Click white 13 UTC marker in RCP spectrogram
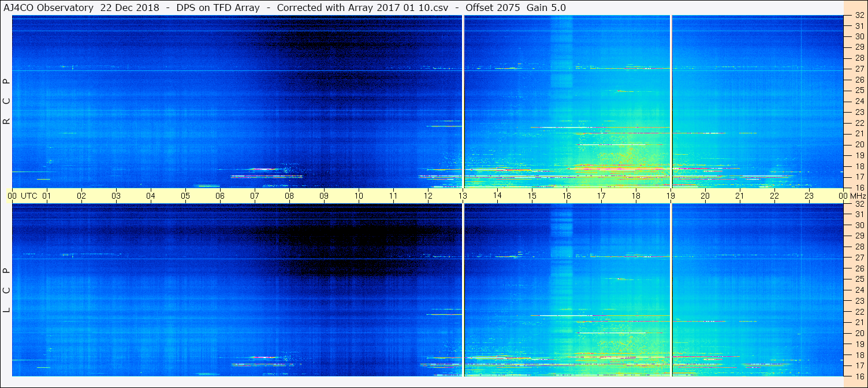 tap(463, 102)
